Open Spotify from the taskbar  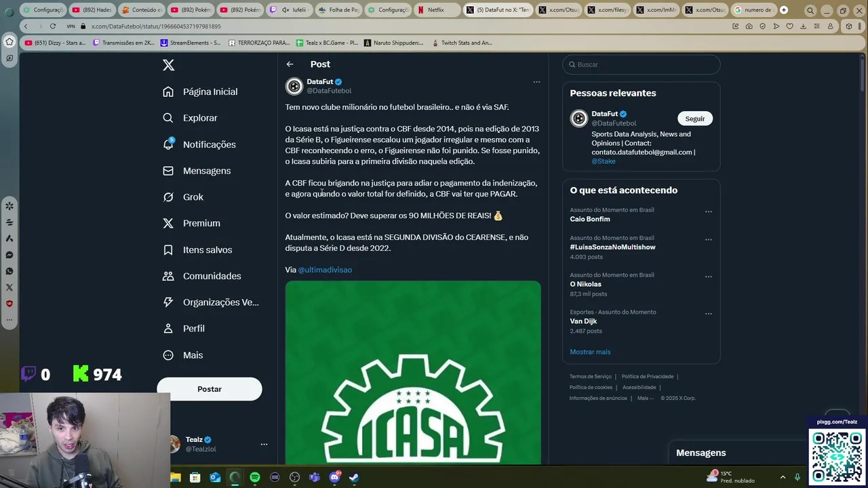click(255, 477)
